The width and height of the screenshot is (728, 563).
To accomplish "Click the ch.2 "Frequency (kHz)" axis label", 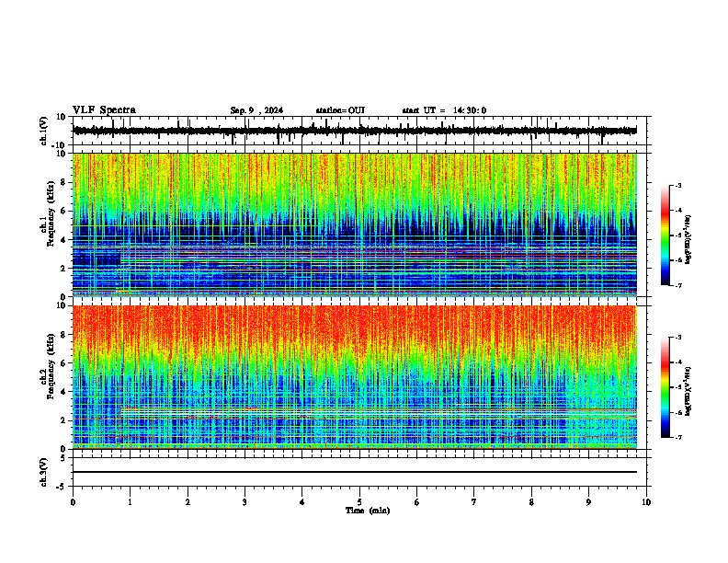I will pyautogui.click(x=51, y=366).
